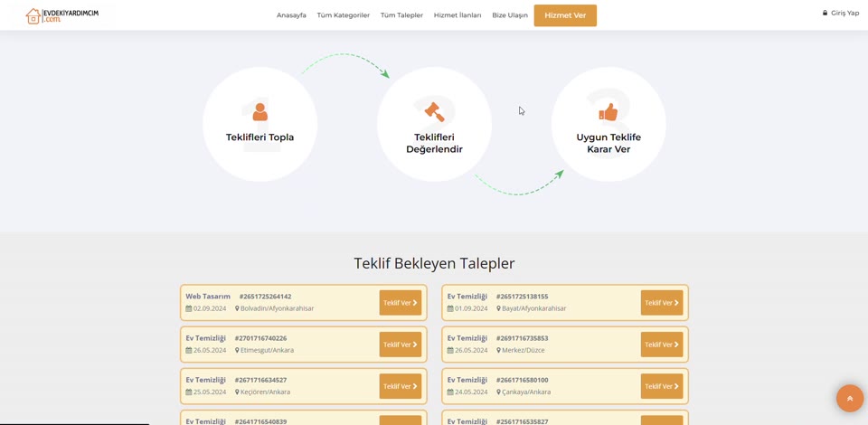This screenshot has width=868, height=425.
Task: Click request number #2691716735853
Action: click(x=522, y=338)
